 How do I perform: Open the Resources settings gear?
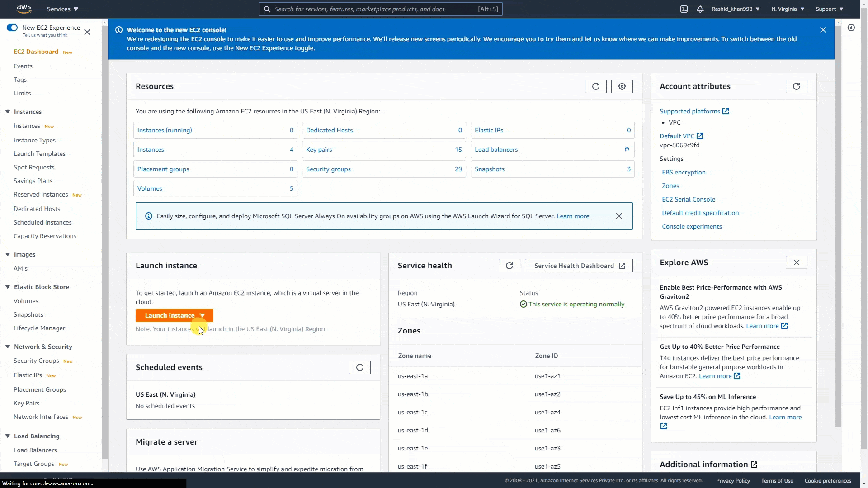tap(622, 86)
